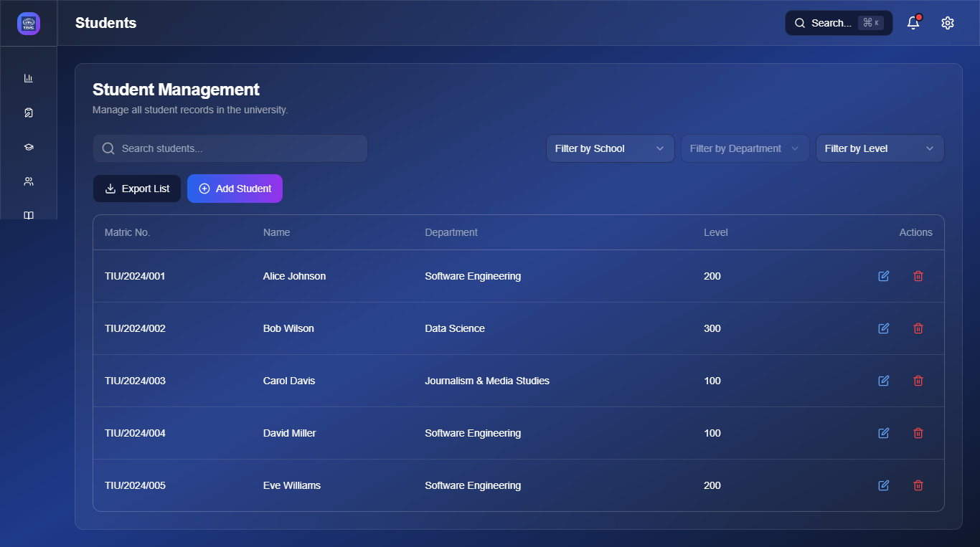Open notifications bell icon
This screenshot has height=547, width=980.
(913, 23)
